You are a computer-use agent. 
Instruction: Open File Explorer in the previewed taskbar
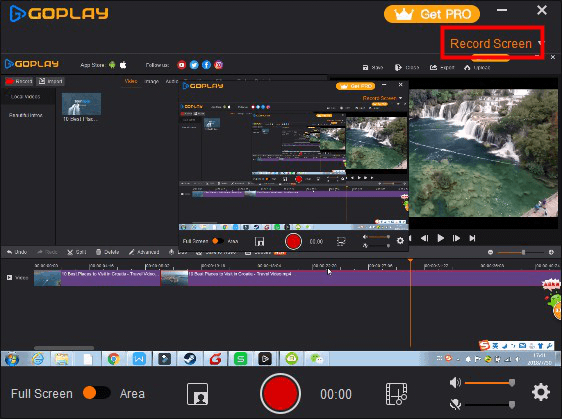(62, 359)
